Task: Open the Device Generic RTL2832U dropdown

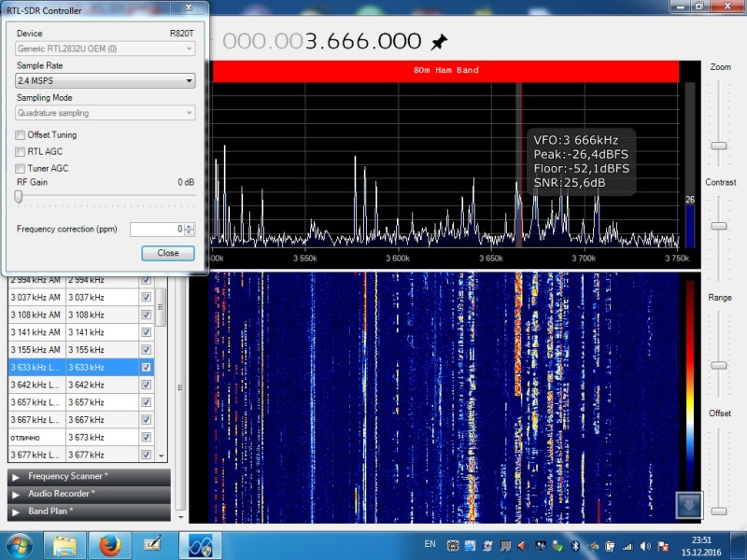Action: 106,49
